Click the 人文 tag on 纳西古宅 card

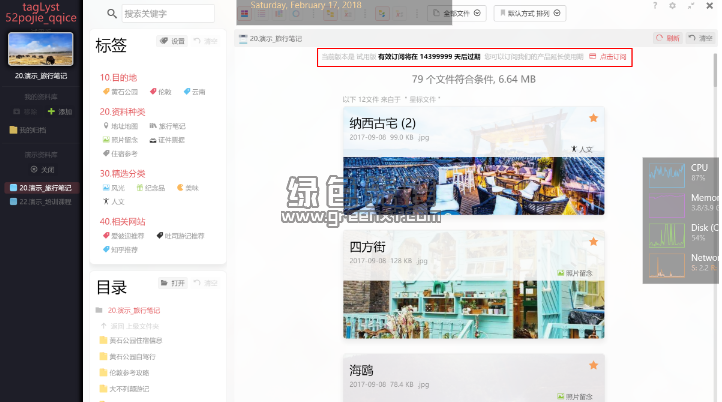(x=582, y=149)
